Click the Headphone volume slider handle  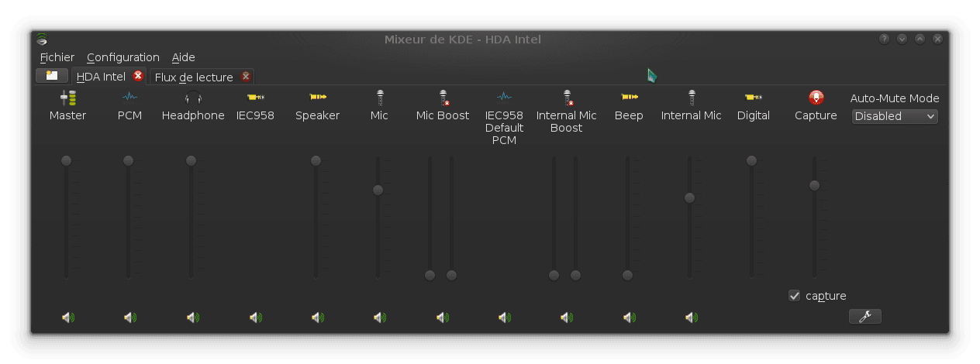point(192,161)
